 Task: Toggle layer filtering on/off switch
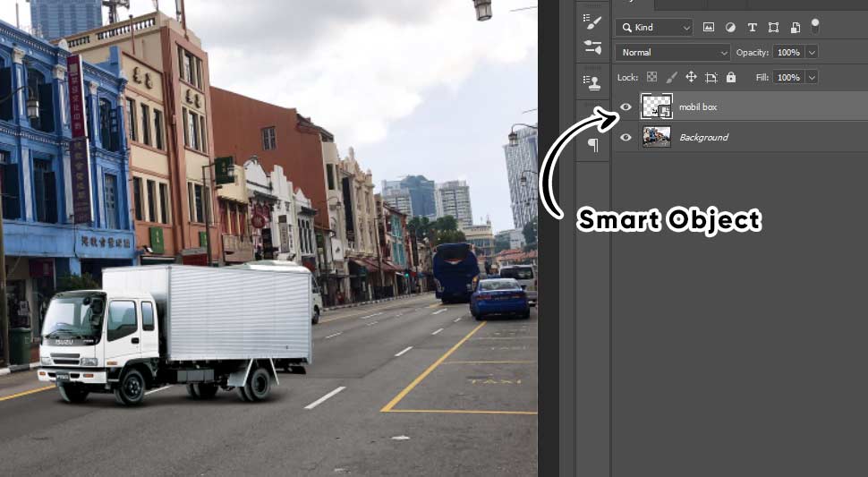(815, 25)
